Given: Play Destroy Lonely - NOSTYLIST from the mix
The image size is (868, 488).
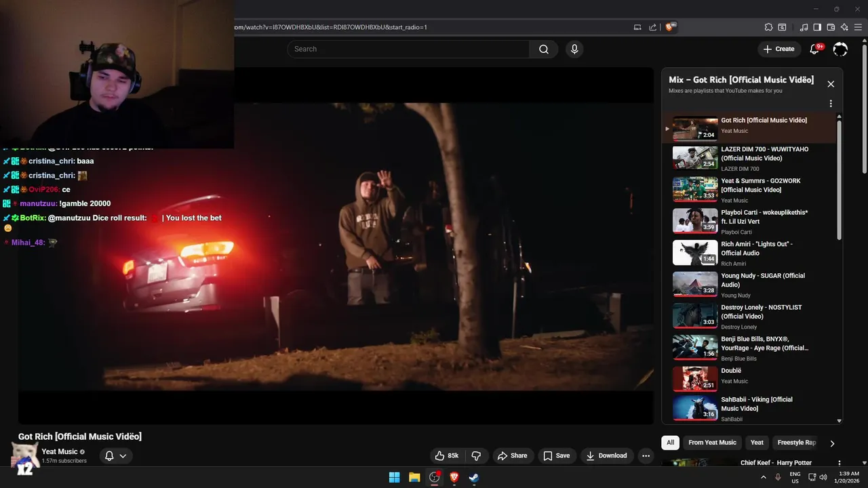Looking at the screenshot, I should point(749,317).
